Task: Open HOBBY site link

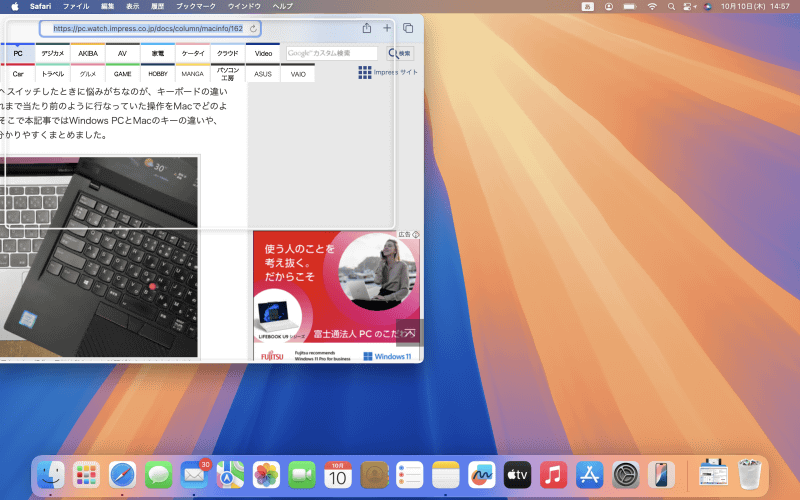Action: [158, 73]
